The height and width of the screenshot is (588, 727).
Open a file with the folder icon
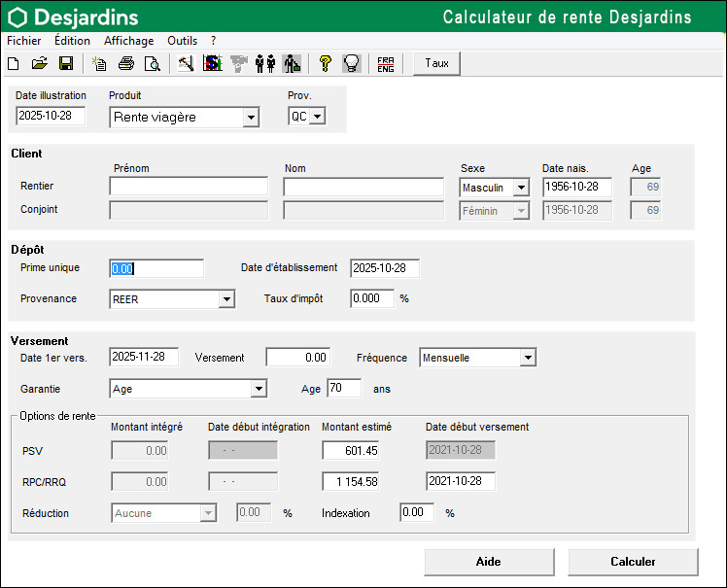pyautogui.click(x=40, y=64)
